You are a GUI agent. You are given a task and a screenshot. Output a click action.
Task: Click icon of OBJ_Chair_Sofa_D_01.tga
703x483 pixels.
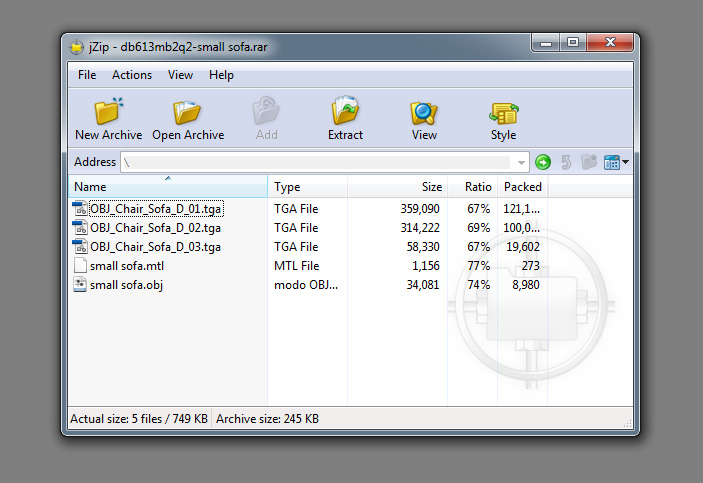[80, 209]
